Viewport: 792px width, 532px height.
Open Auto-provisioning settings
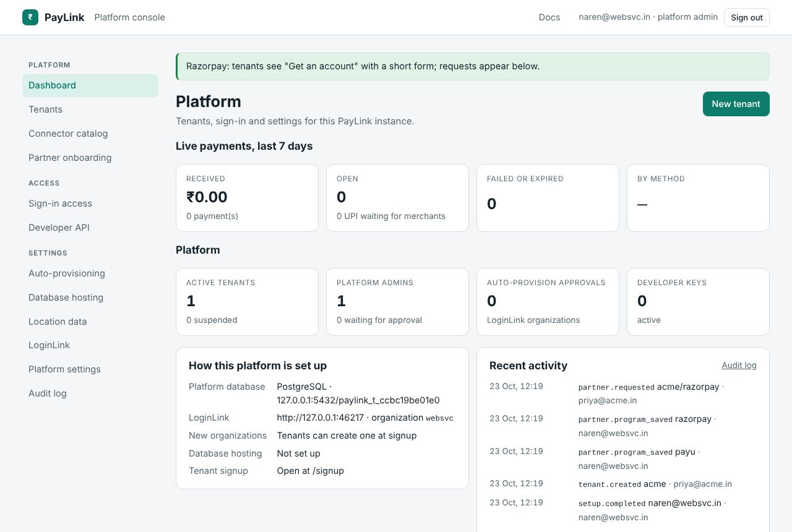pyautogui.click(x=90, y=273)
